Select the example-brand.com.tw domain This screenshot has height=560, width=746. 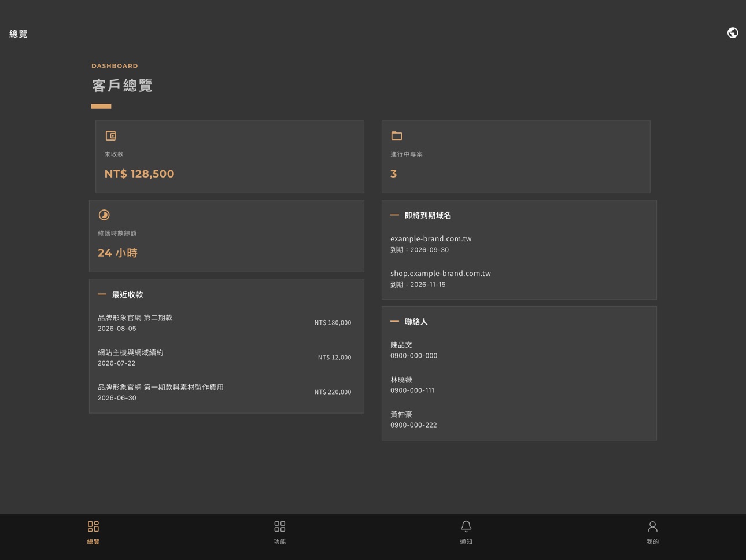431,239
